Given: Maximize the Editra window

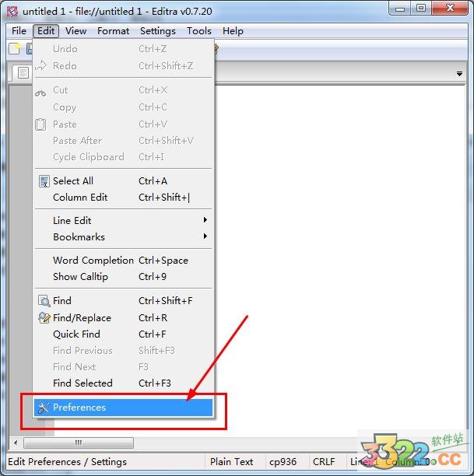Looking at the screenshot, I should (x=421, y=9).
